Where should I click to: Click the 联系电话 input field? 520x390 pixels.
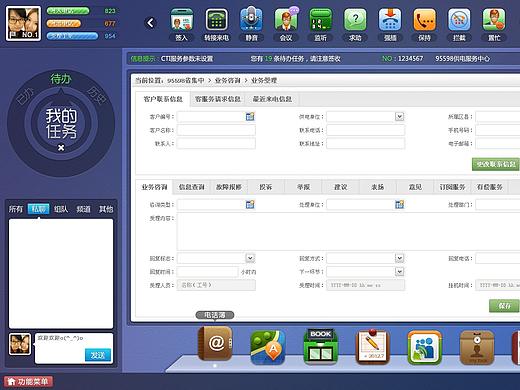pos(366,130)
